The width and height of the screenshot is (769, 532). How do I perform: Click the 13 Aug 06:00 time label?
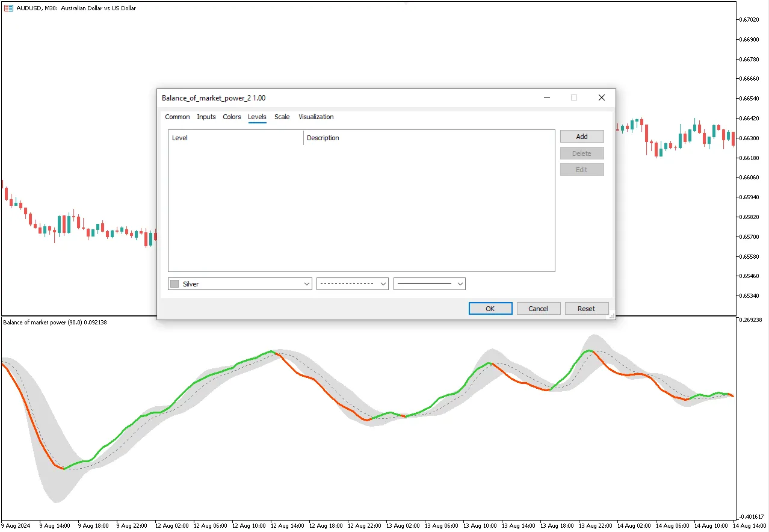(x=442, y=525)
